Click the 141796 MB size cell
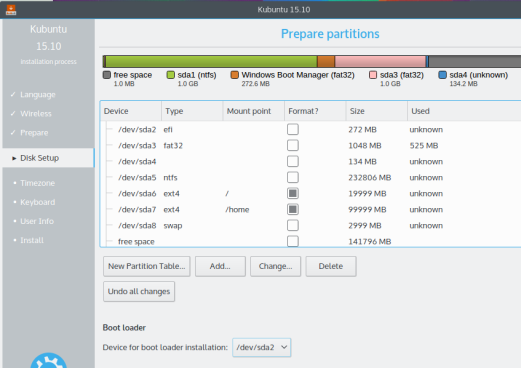 (370, 242)
